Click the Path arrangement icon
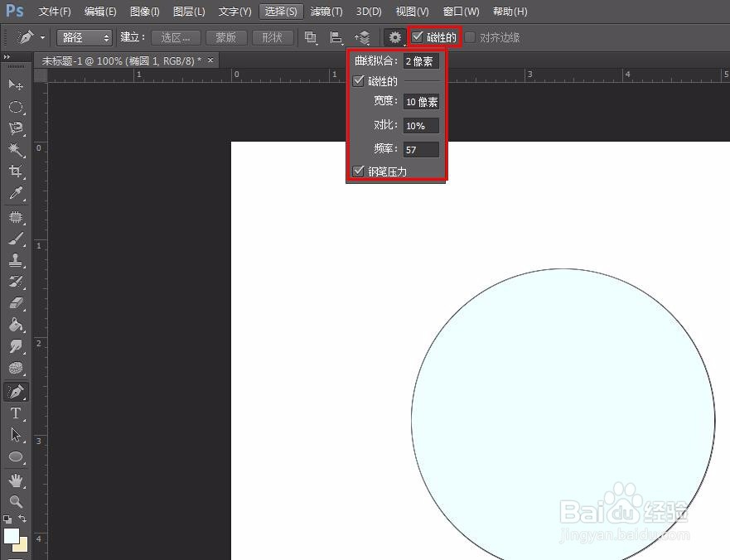730x560 pixels. 362,37
